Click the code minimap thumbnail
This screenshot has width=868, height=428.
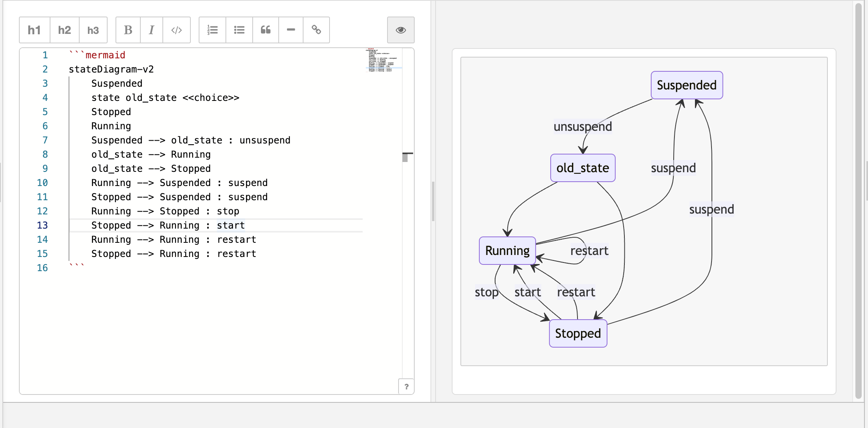[383, 60]
